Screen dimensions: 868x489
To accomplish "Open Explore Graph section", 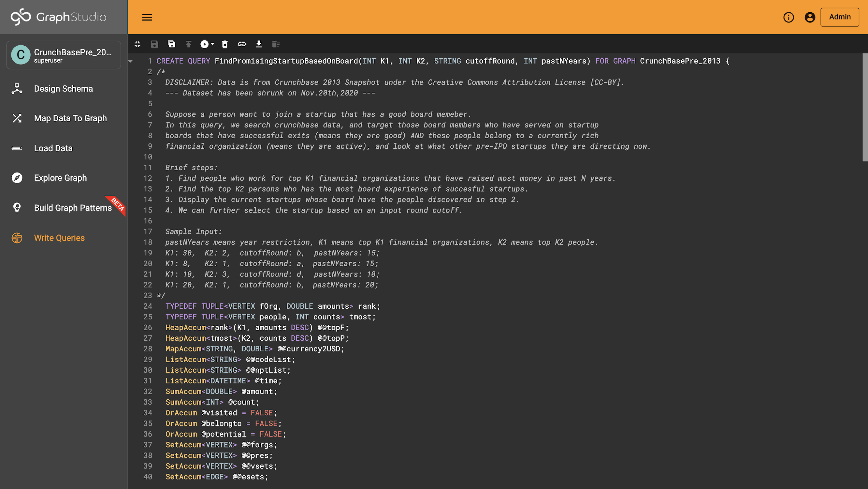I will click(x=60, y=178).
